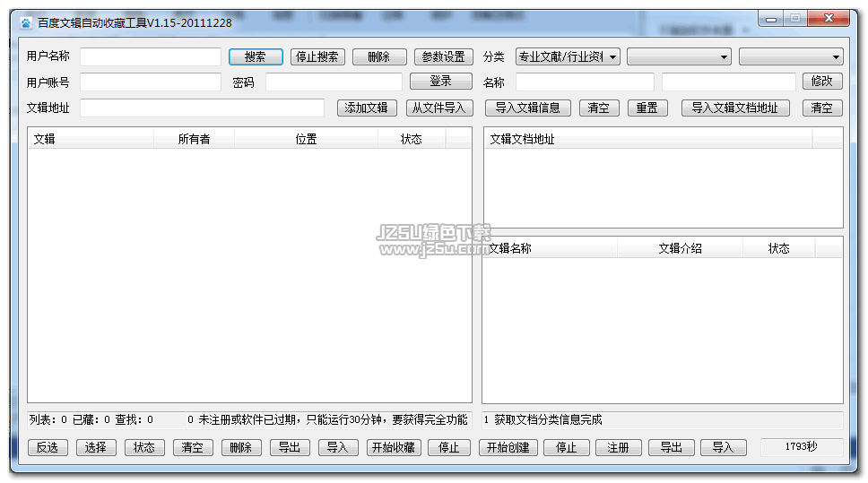Click 导入 button left of 开始收藏
Viewport: 868px width, 483px height.
(x=338, y=447)
